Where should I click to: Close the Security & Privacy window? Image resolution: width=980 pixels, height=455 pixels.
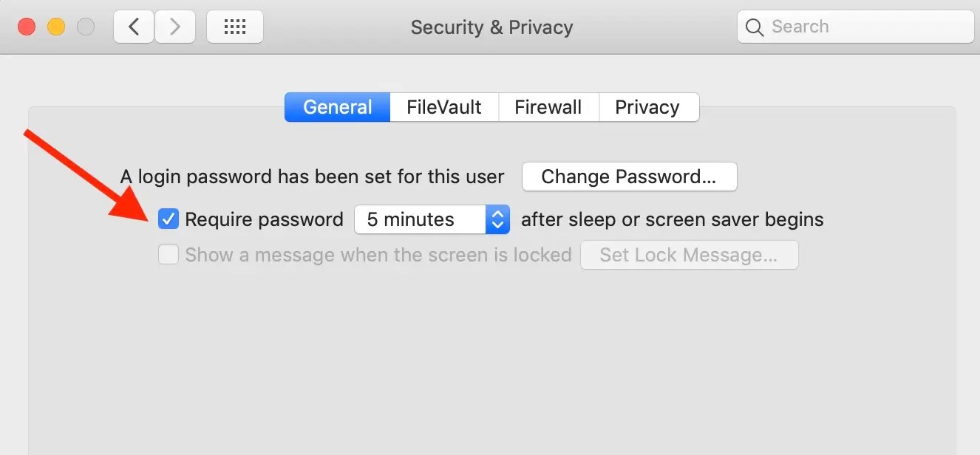27,27
